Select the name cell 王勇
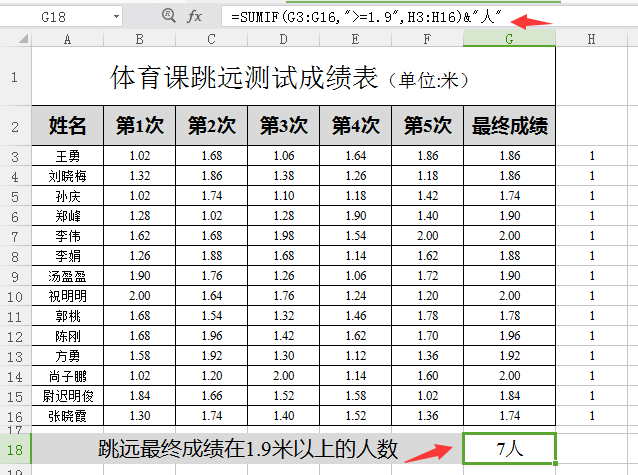 [x=68, y=156]
